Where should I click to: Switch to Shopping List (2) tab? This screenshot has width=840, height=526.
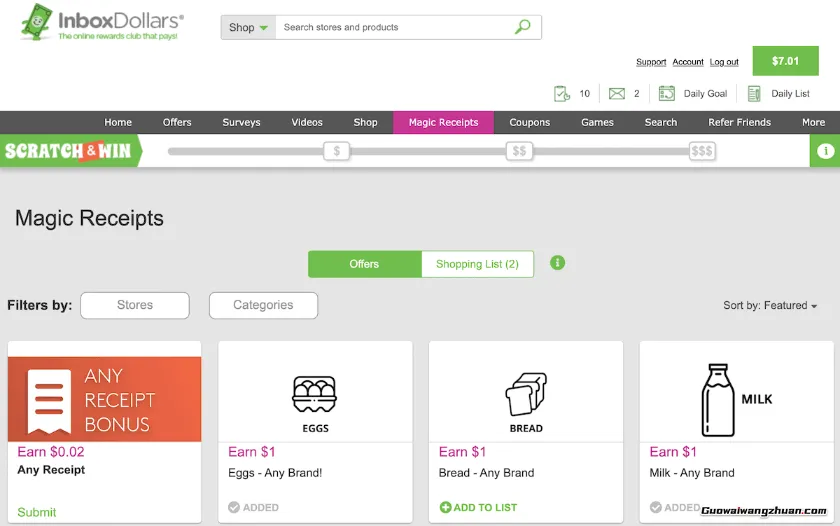pyautogui.click(x=477, y=264)
